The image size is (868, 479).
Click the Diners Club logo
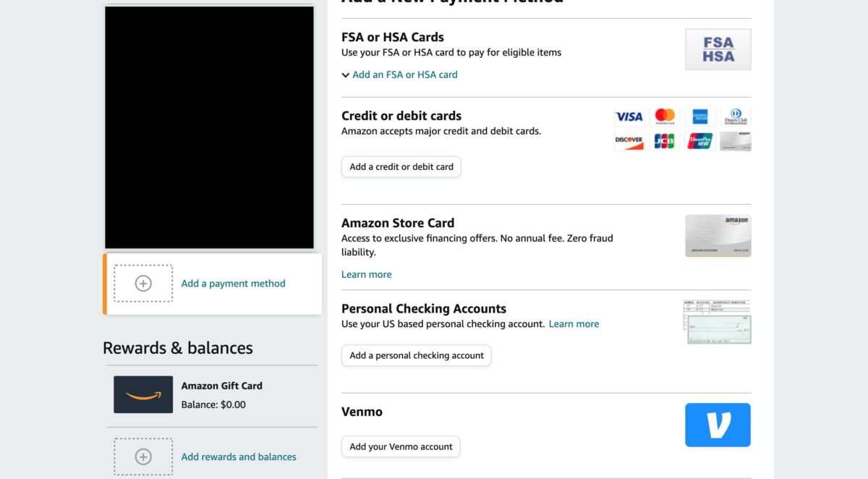735,116
